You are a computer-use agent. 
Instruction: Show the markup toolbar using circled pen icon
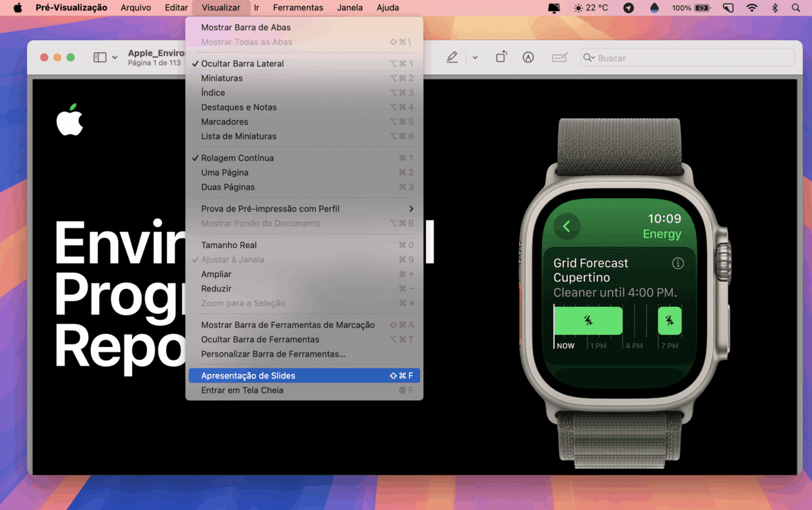[x=528, y=57]
